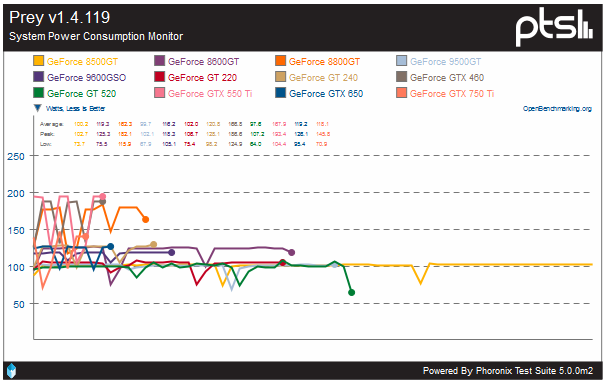This screenshot has height=384, width=606.
Task: Select the GeForce 9500GT light blue swatch
Action: [402, 61]
